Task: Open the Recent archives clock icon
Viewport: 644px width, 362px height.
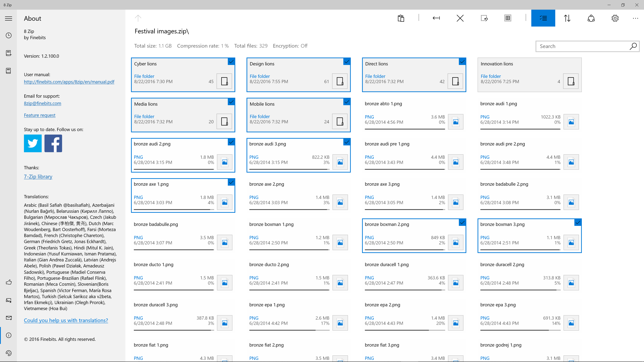Action: (x=8, y=35)
